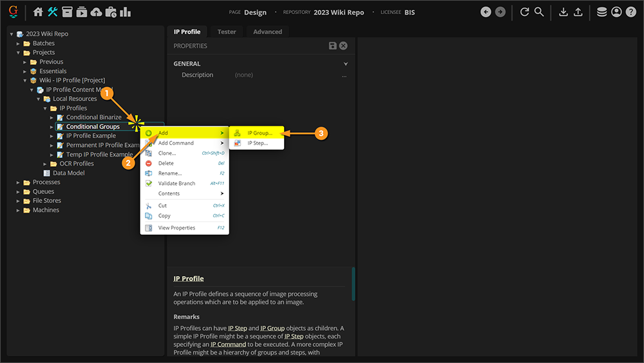Screen dimensions: 644x363
Task: Expand the Essentials project
Action: 24,71
